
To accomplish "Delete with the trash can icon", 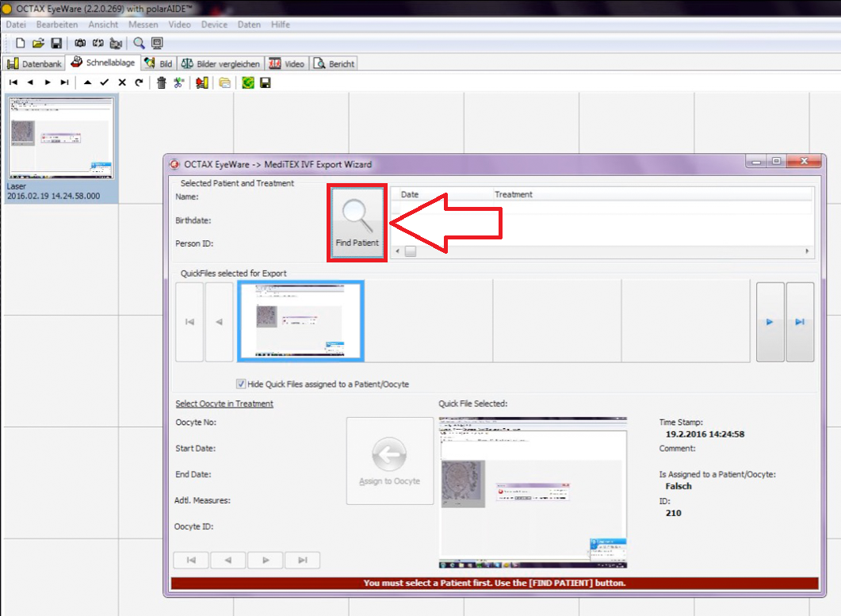I will (162, 82).
